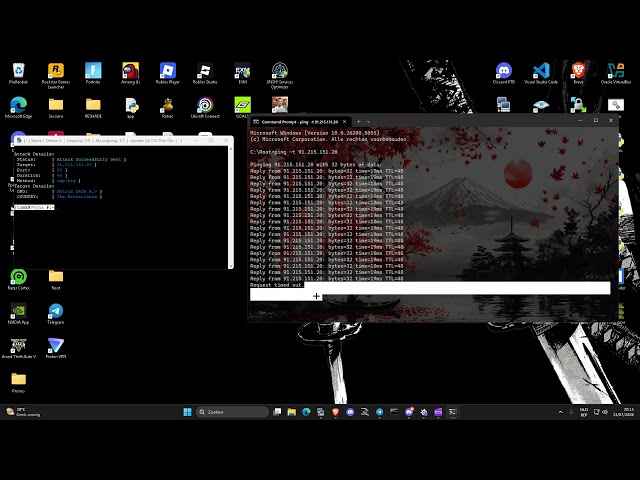Screen dimensions: 640x480
Task: Open the JINSHI Services Optimizer shortcut
Action: pyautogui.click(x=280, y=75)
